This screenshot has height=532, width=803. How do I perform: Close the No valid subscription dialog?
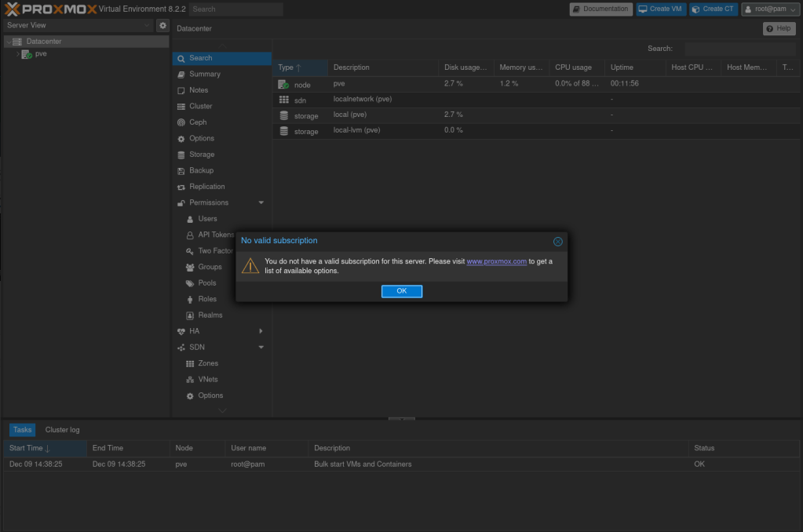coord(557,242)
